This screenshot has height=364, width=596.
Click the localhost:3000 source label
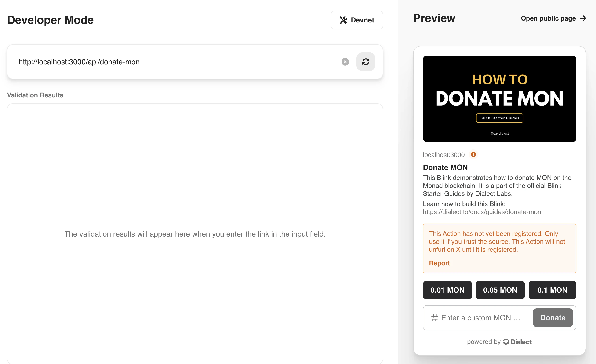coord(443,155)
